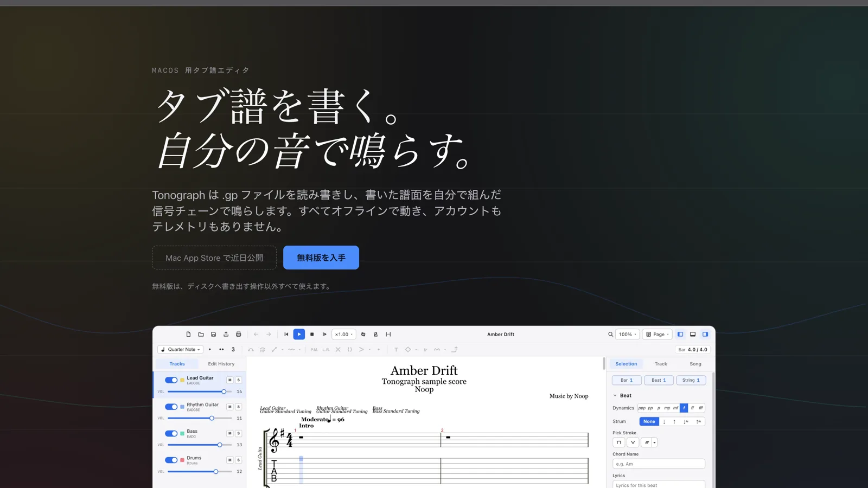Toggle Lead Guitar track switch
This screenshot has width=868, height=488.
[x=171, y=380]
